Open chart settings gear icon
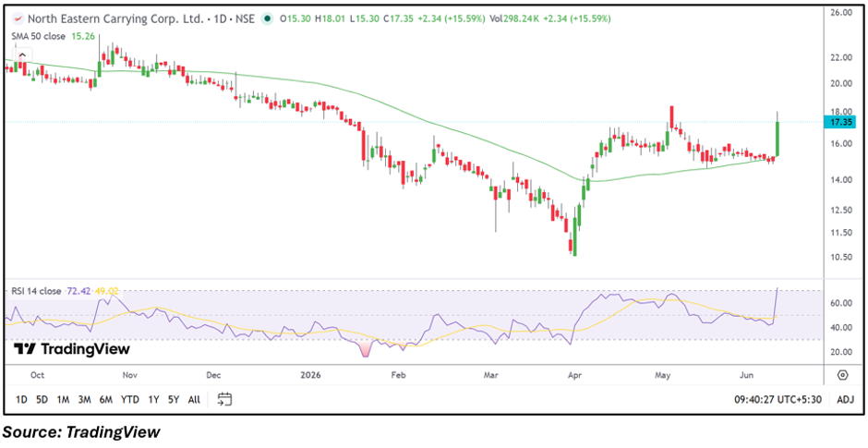Screen dimensions: 868x448 [x=842, y=375]
